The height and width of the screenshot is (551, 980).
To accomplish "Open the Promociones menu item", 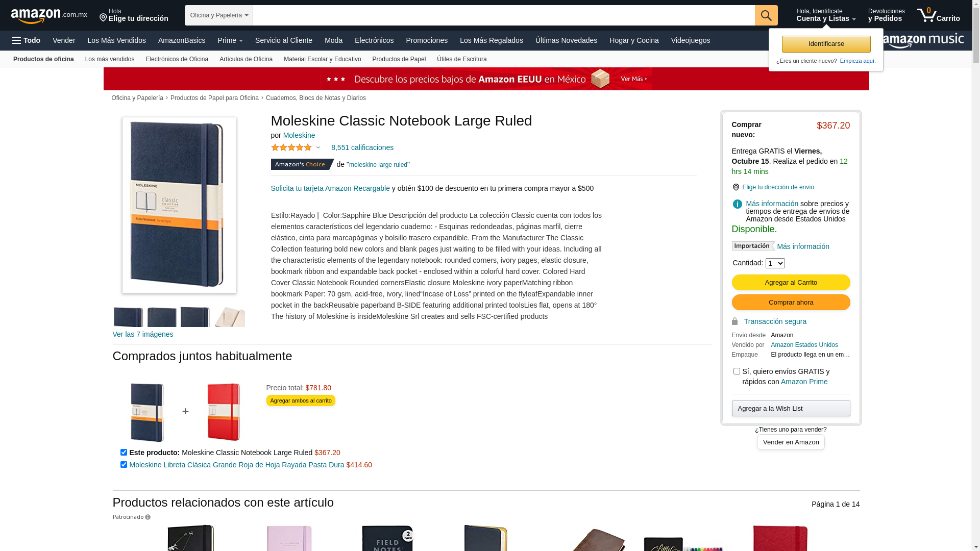I will (x=427, y=40).
